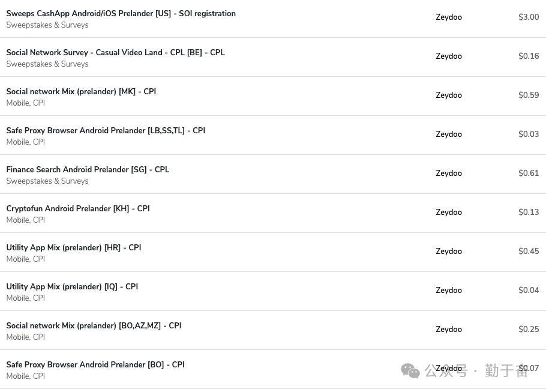The width and height of the screenshot is (546, 392).
Task: Click the $3.00 payout value
Action: tap(529, 17)
